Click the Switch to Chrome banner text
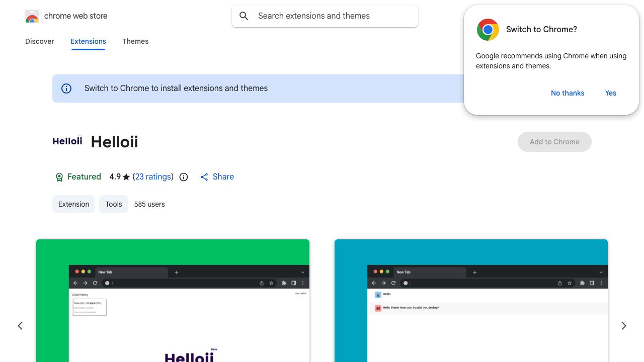644x362 pixels. point(176,88)
